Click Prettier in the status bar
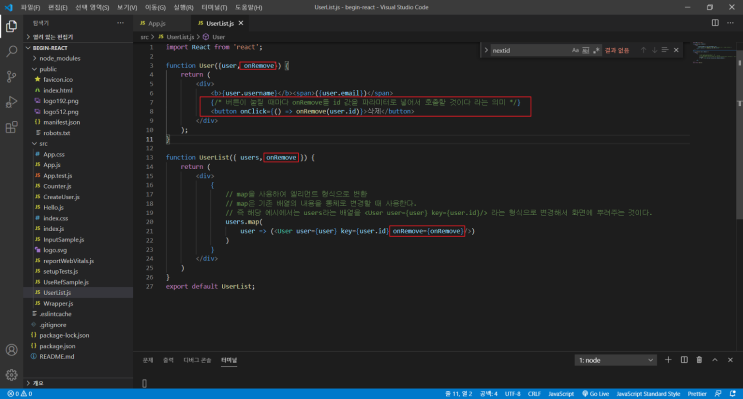 697,394
